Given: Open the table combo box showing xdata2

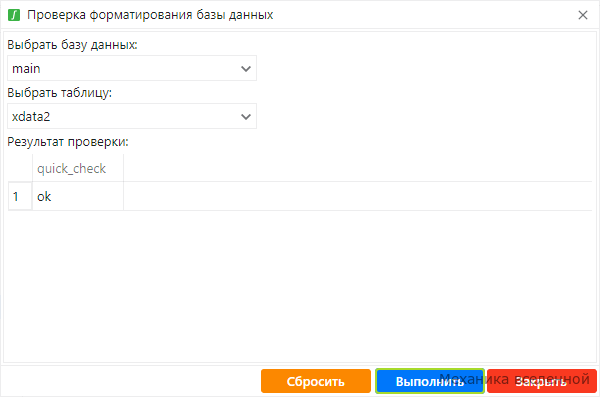Looking at the screenshot, I should (x=132, y=116).
